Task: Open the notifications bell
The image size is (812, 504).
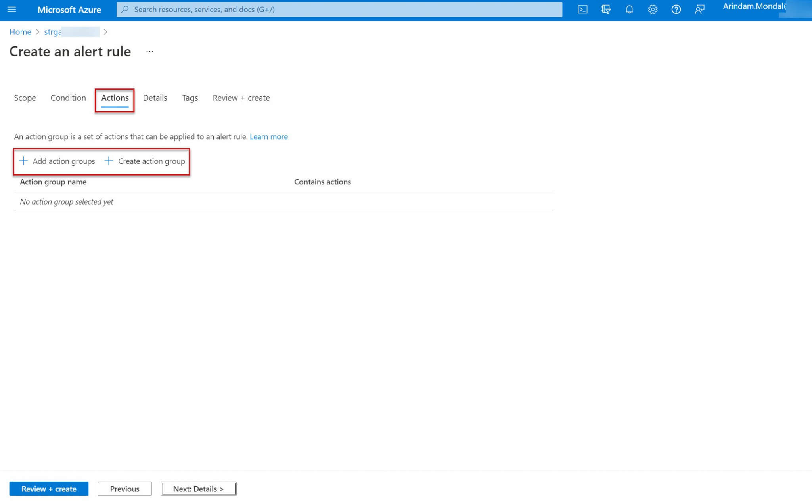Action: pyautogui.click(x=629, y=10)
